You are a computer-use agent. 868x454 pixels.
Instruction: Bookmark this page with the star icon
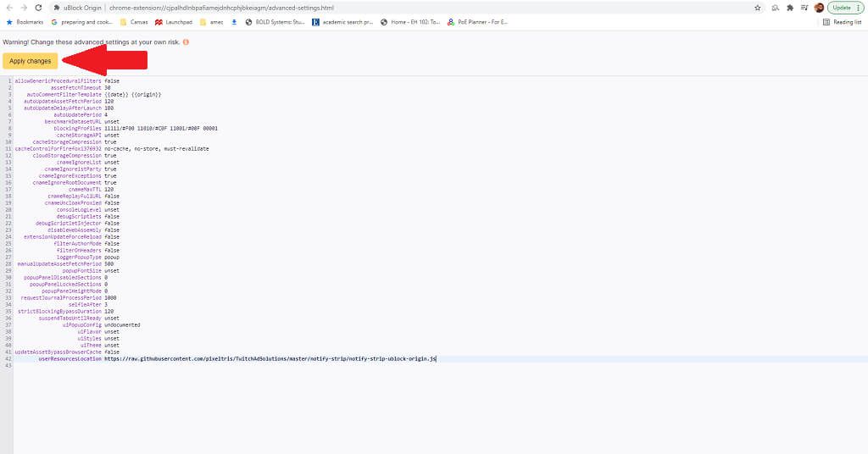[x=758, y=8]
